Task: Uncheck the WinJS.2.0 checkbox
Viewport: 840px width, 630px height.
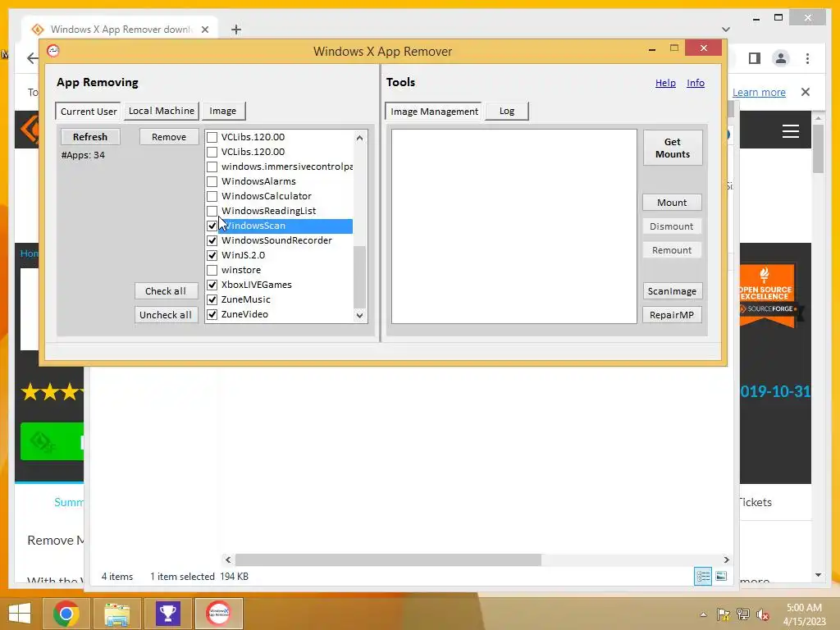Action: [x=212, y=256]
